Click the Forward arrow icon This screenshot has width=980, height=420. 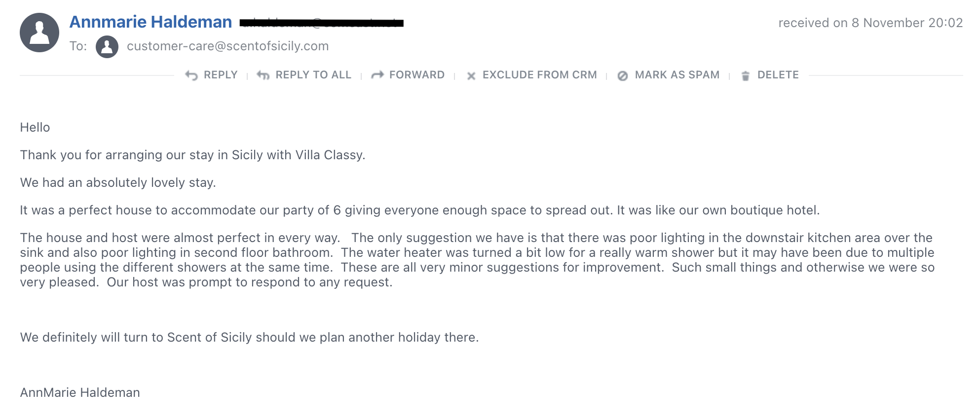[377, 75]
